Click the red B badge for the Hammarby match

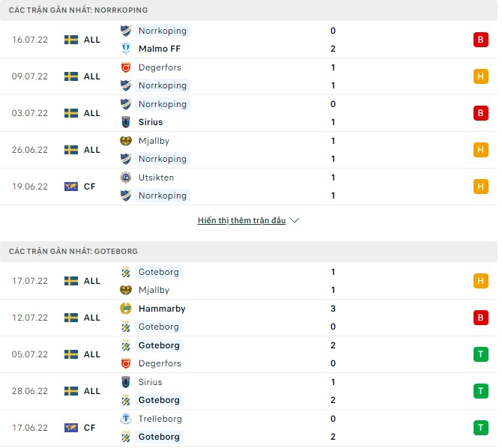pyautogui.click(x=480, y=318)
